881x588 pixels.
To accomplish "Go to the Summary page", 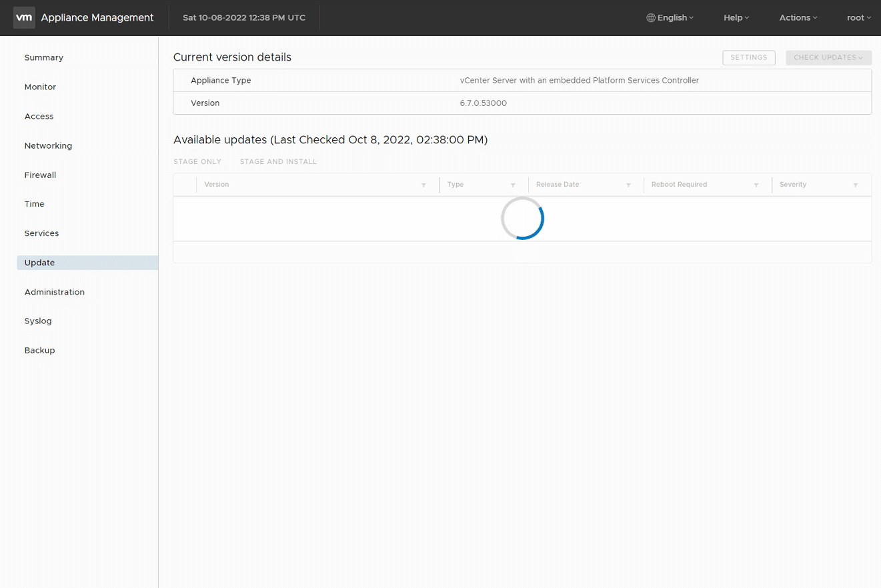I will 44,58.
